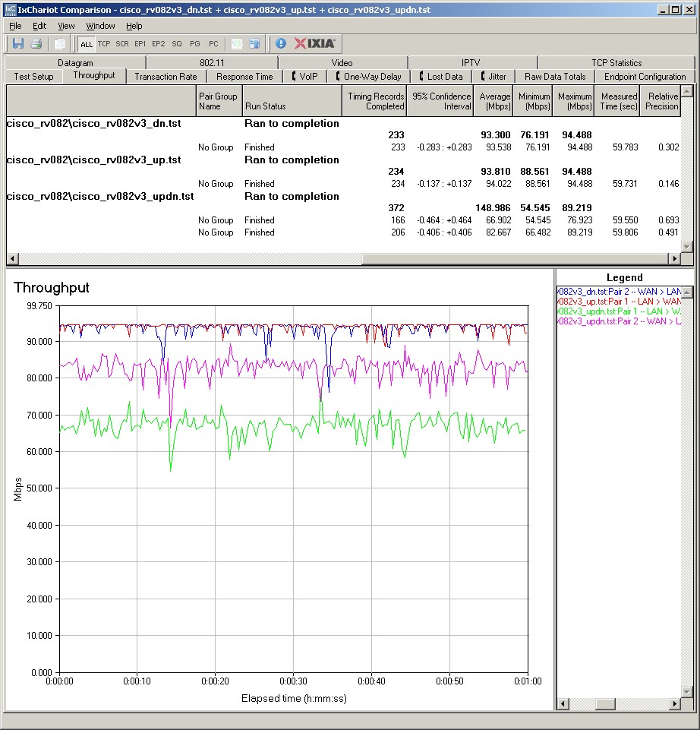Click the table horizontal scroll right arrow
This screenshot has width=700, height=730.
[674, 258]
